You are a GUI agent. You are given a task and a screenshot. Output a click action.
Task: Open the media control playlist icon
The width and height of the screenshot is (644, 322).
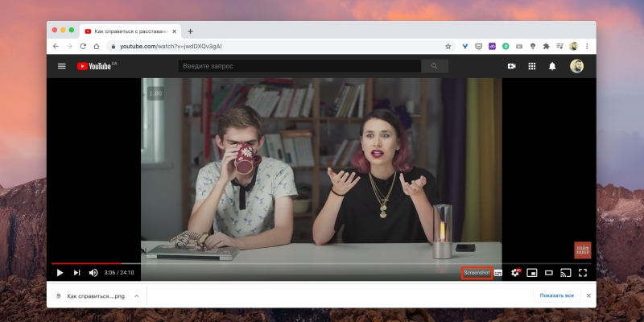pyautogui.click(x=559, y=47)
